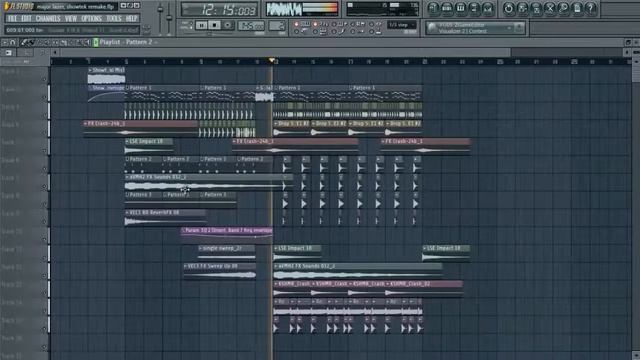
Task: Mute Track 10 using its small dot
Action: [44, 240]
